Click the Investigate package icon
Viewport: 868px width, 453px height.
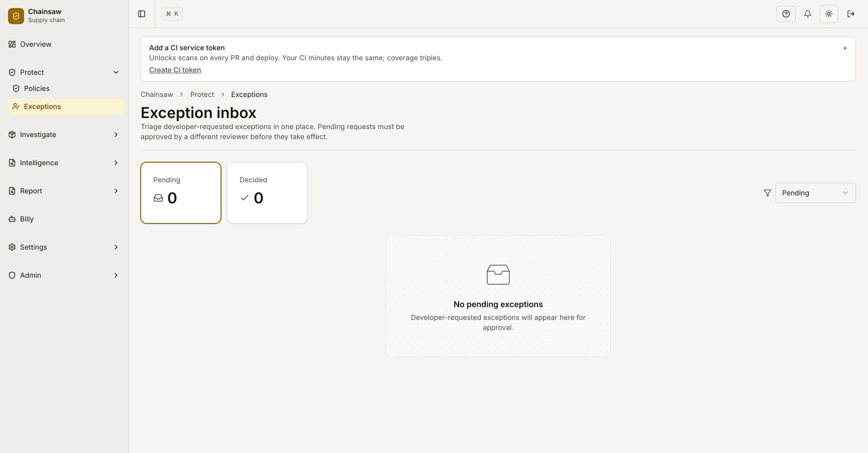[x=12, y=135]
